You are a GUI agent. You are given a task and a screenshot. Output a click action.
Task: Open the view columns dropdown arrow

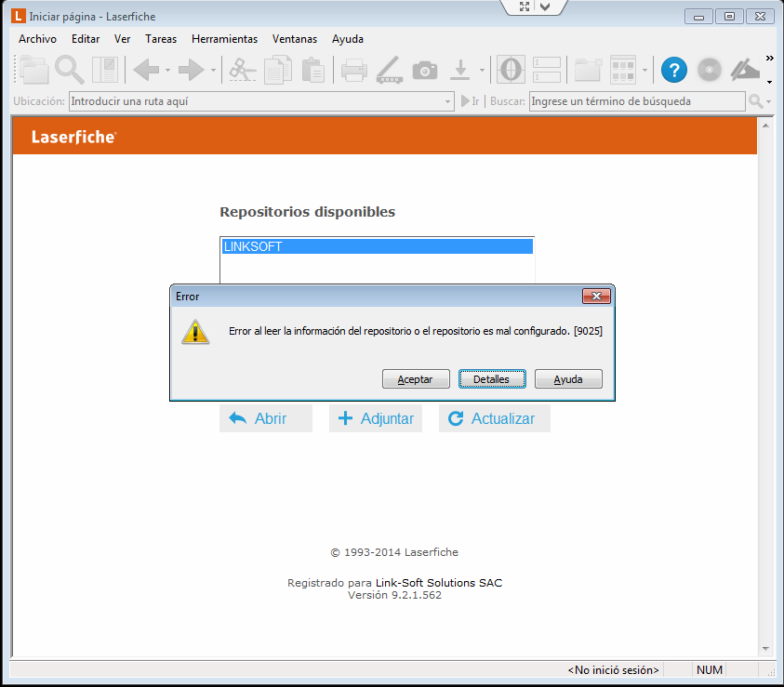coord(645,70)
